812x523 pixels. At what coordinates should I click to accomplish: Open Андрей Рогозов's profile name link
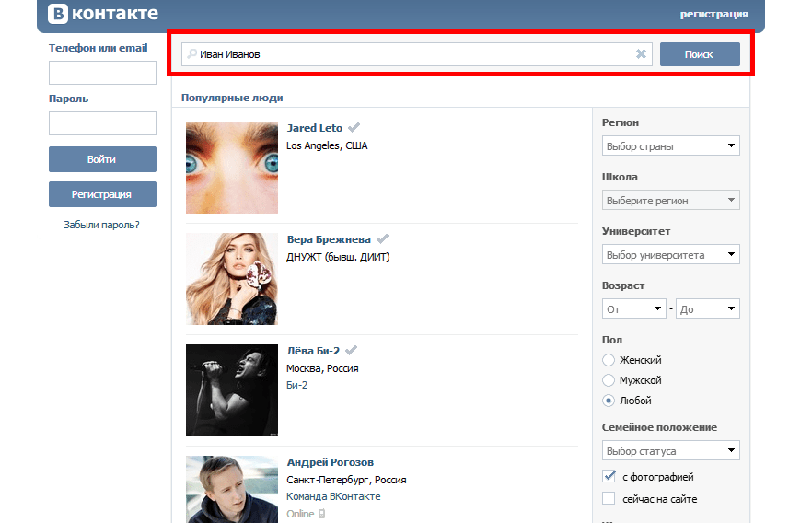click(x=331, y=462)
